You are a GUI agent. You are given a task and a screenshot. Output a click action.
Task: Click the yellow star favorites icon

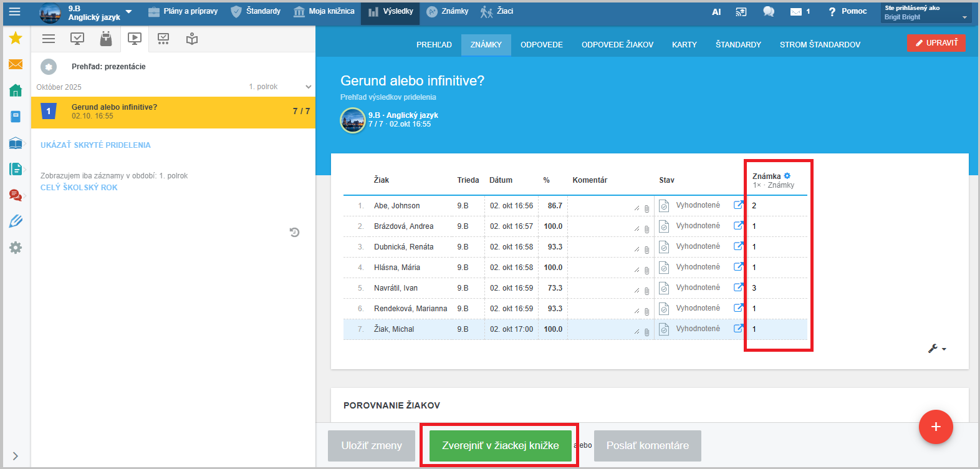(16, 39)
